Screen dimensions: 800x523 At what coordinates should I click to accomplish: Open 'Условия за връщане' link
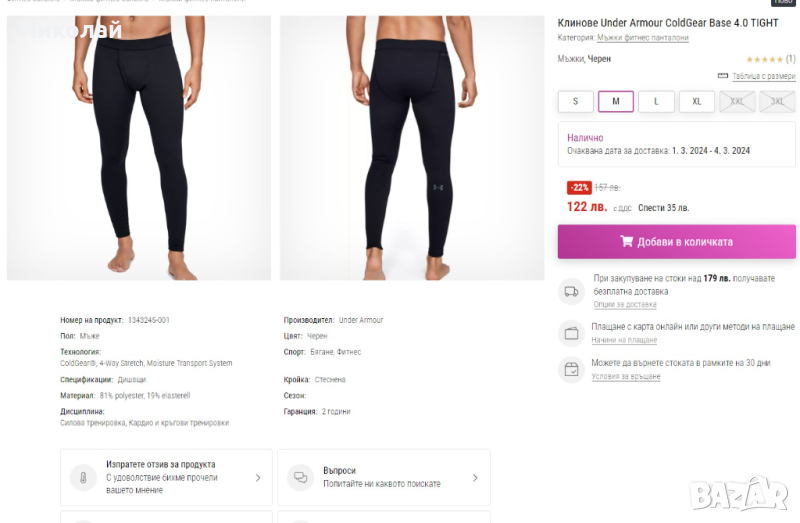[626, 376]
